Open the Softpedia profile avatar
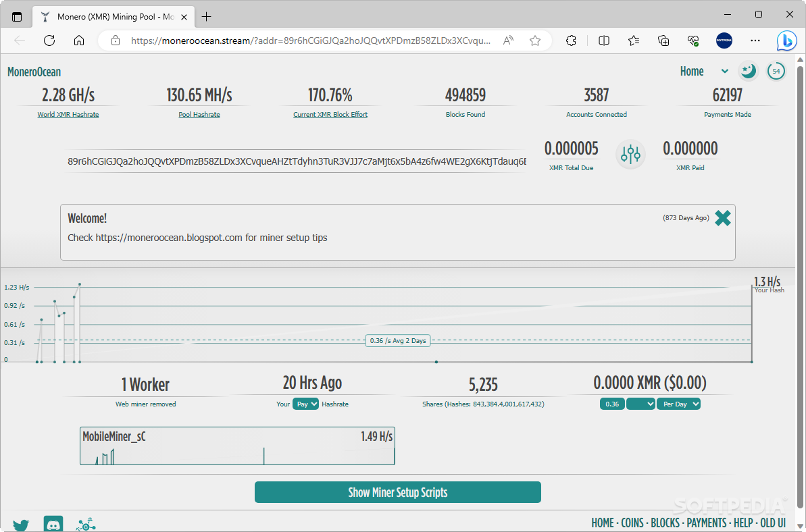Image resolution: width=806 pixels, height=532 pixels. (724, 41)
